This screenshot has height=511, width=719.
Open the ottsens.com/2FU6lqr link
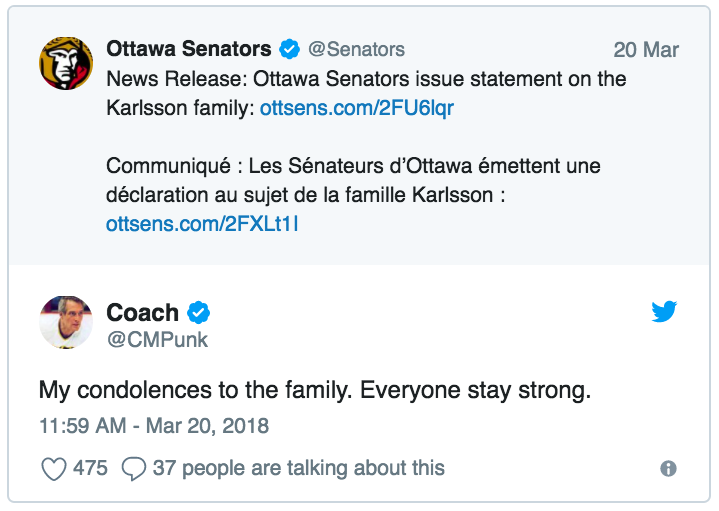pyautogui.click(x=356, y=108)
